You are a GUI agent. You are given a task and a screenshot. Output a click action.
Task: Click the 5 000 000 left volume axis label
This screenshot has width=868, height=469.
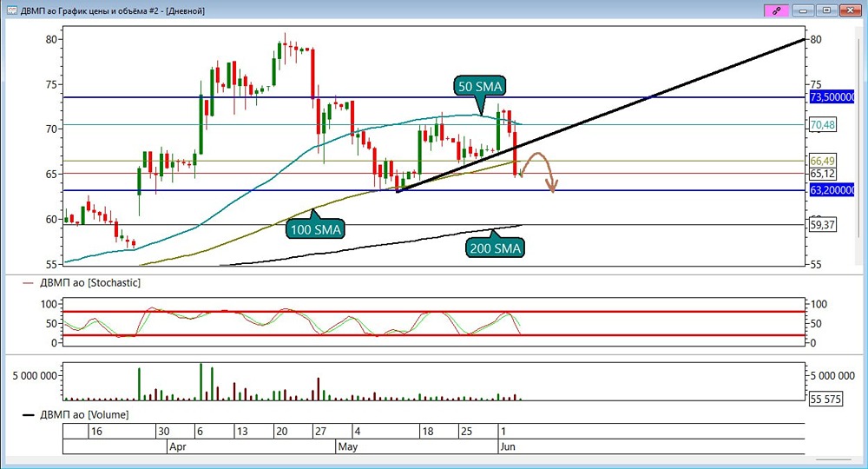point(35,376)
